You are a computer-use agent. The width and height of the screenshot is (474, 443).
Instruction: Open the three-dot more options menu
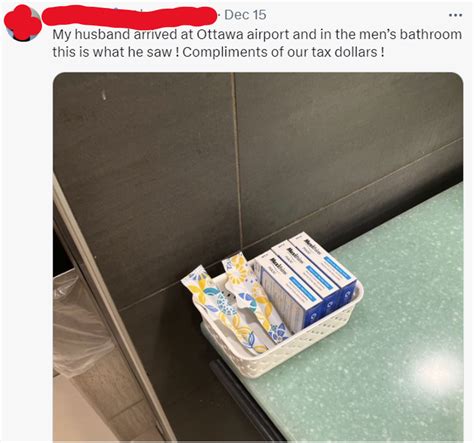[455, 15]
